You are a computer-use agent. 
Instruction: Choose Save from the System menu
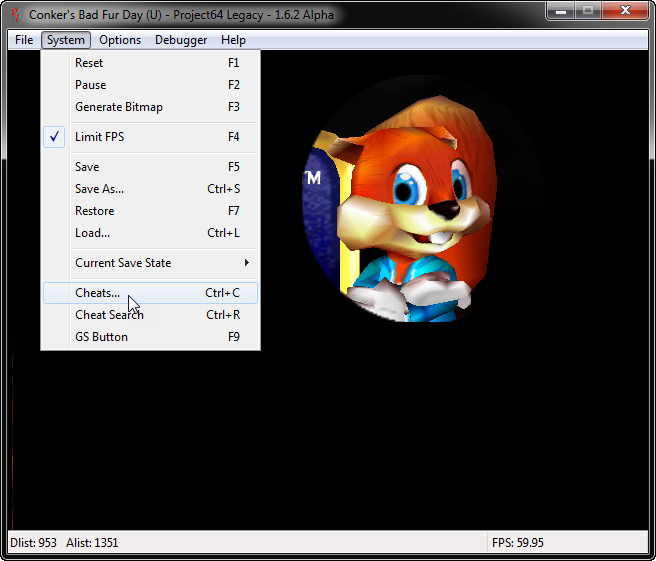click(151, 167)
